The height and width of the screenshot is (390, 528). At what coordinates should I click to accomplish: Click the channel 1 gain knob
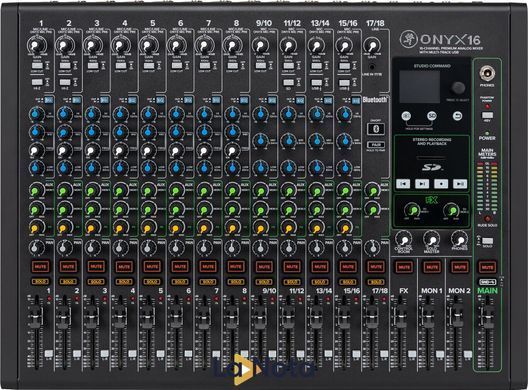click(36, 45)
